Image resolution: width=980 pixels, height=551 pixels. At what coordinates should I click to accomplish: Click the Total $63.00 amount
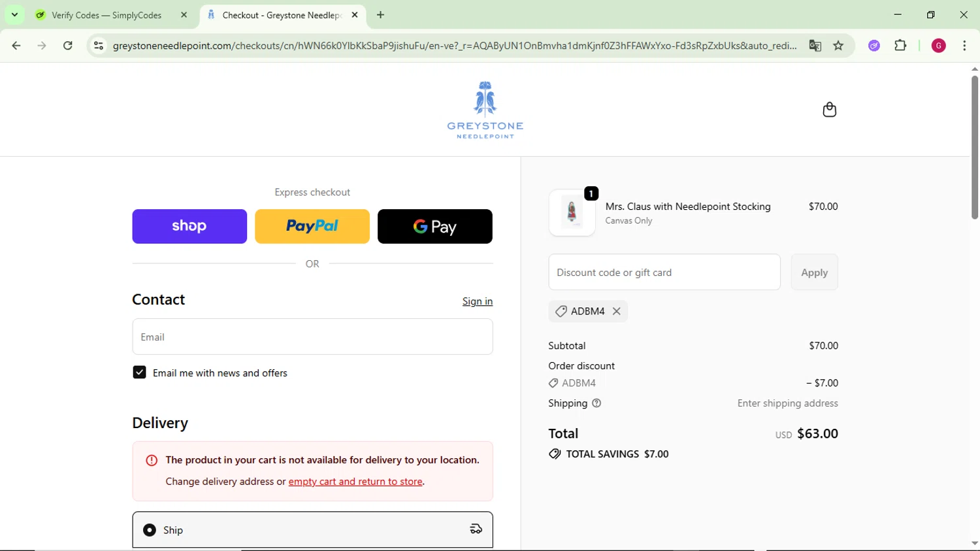coord(817,434)
